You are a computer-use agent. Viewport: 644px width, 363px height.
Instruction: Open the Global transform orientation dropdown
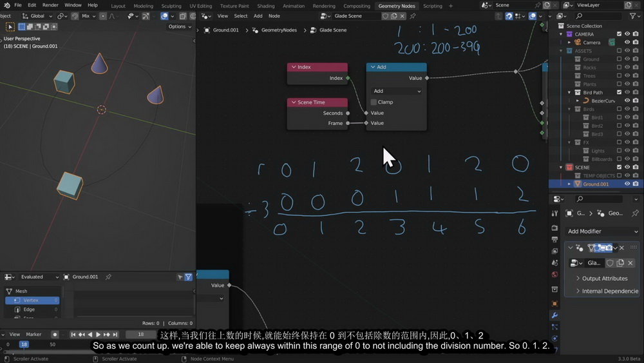pyautogui.click(x=37, y=16)
